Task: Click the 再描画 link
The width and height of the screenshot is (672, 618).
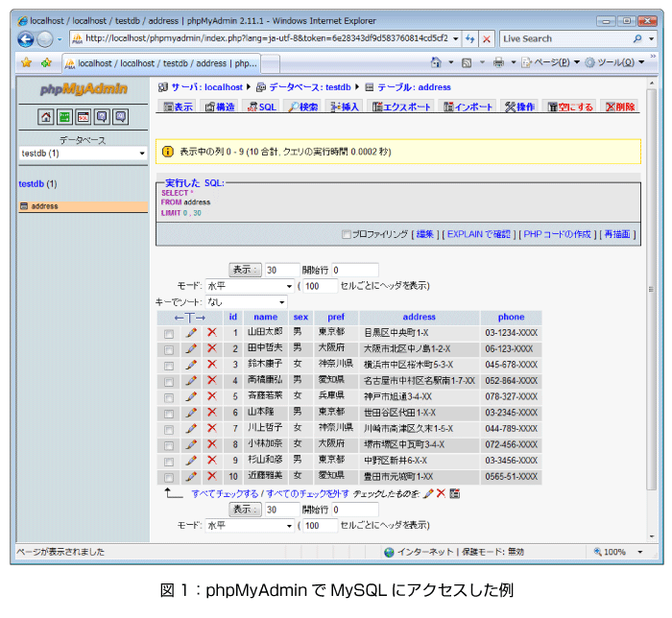Action: pyautogui.click(x=617, y=234)
